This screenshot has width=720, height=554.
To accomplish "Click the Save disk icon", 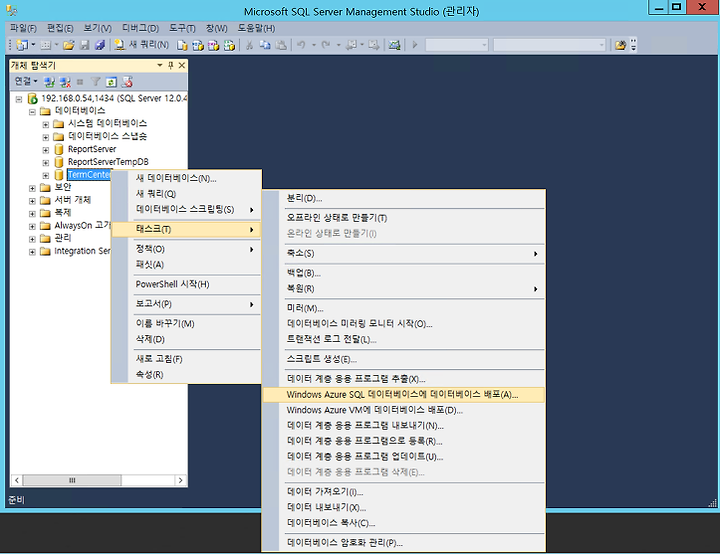I will pyautogui.click(x=84, y=45).
